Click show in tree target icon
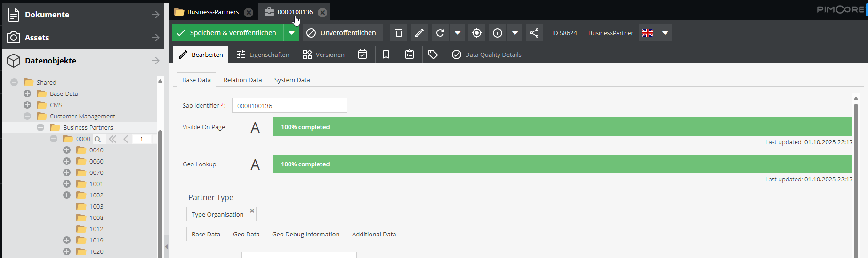 click(x=476, y=33)
